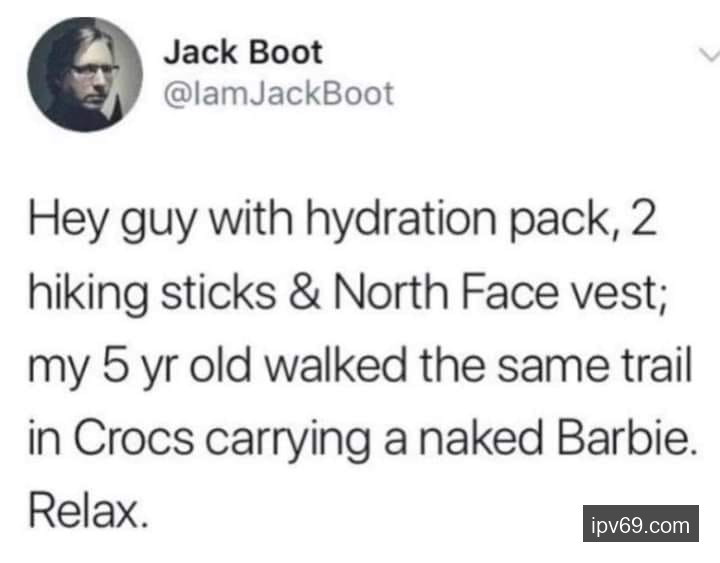Screen dimensions: 720x563
Task: Click the word "Crocs" in the tweet
Action: [134, 437]
